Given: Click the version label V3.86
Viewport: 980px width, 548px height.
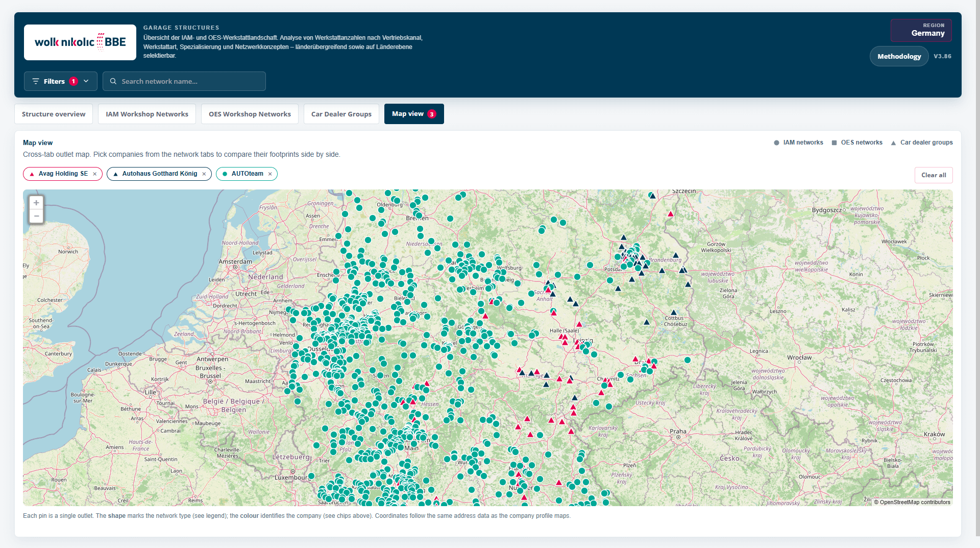Looking at the screenshot, I should coord(942,56).
